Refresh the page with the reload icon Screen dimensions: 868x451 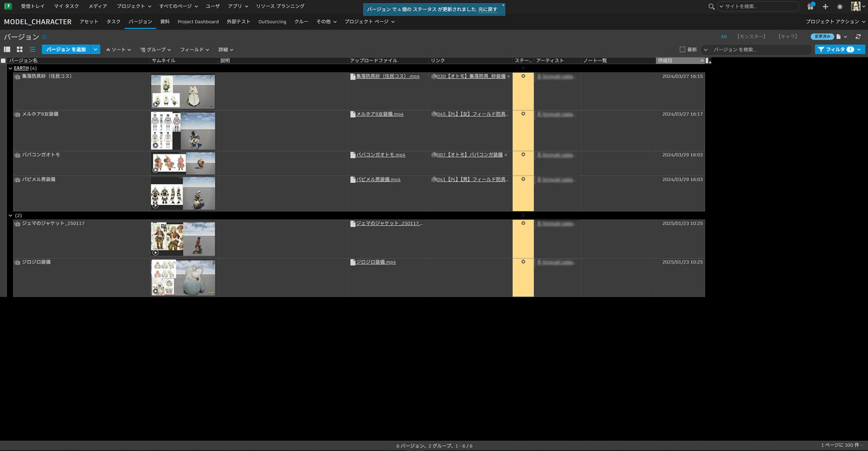click(858, 37)
